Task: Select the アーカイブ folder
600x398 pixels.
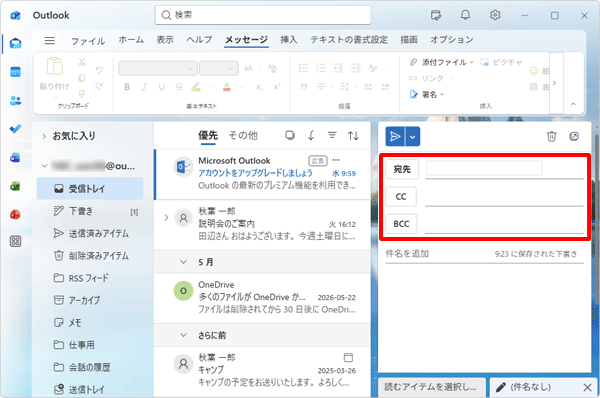Action: [90, 300]
